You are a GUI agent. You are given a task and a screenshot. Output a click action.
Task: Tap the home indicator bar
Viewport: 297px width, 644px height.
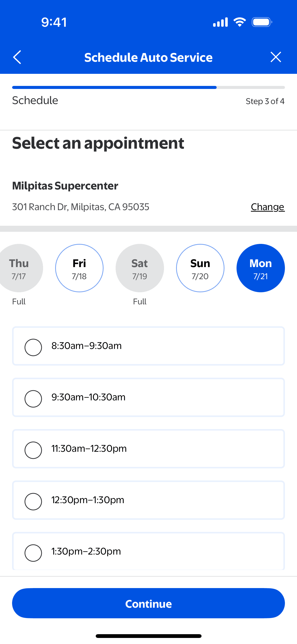click(x=148, y=636)
